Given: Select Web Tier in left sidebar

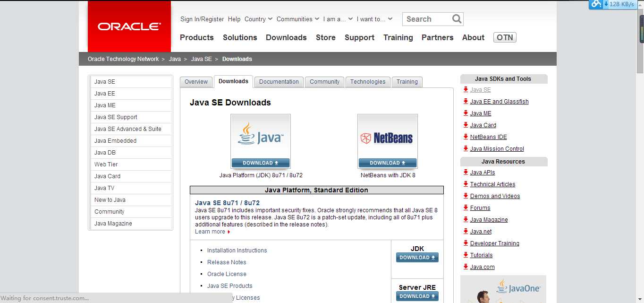Looking at the screenshot, I should point(131,164).
